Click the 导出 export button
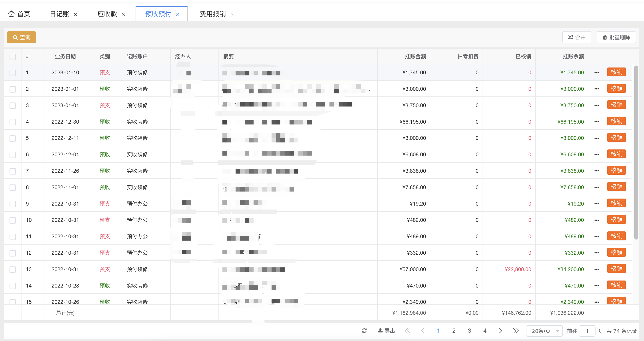Screen dimensions: 644x341 click(386, 331)
